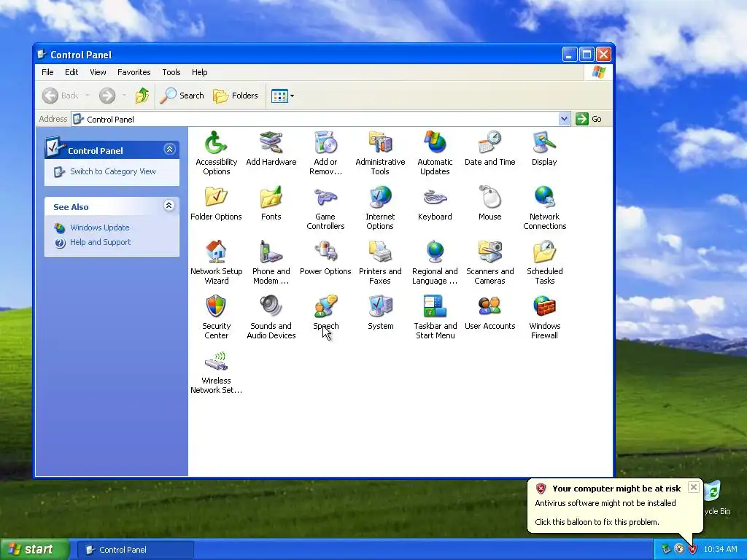Open the View menu
This screenshot has width=747, height=560.
click(98, 72)
